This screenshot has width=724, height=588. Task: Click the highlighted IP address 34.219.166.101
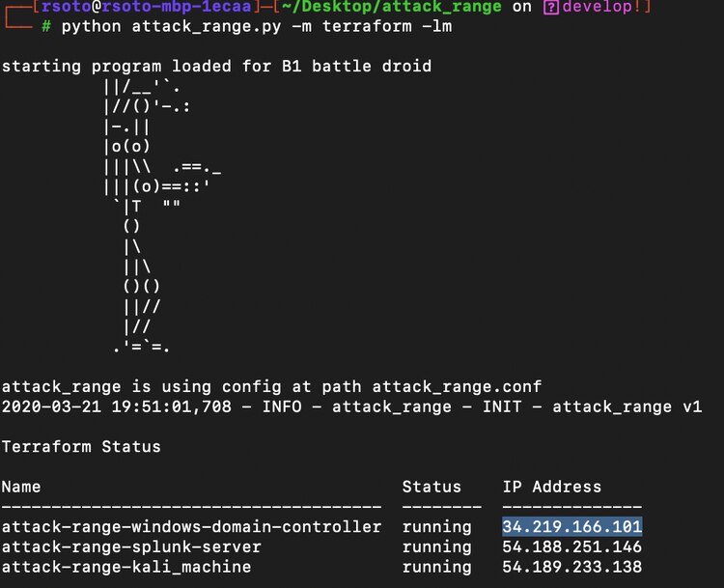pyautogui.click(x=571, y=526)
